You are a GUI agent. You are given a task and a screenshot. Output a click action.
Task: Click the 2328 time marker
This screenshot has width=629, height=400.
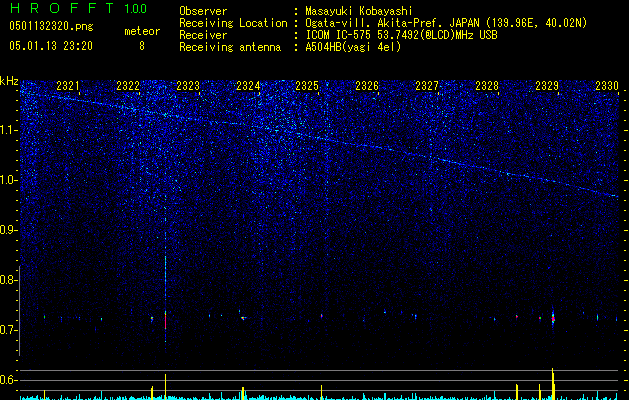coord(487,86)
